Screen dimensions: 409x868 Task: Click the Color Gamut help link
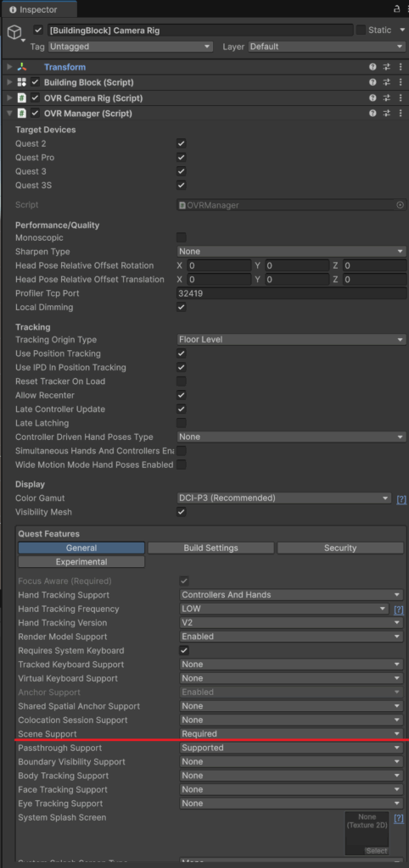[401, 499]
